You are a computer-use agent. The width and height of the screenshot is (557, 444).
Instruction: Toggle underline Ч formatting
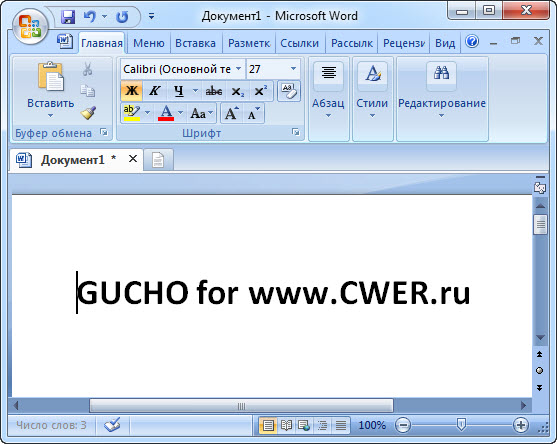click(x=179, y=91)
